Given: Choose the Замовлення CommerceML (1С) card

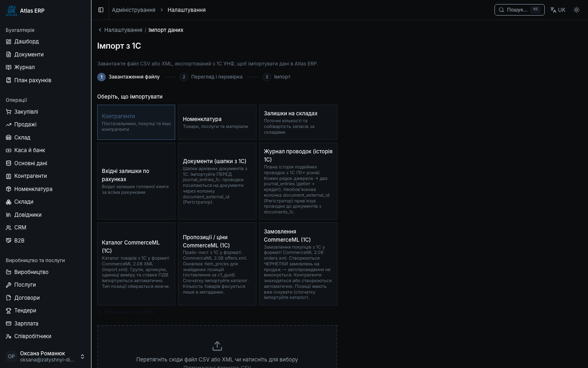Looking at the screenshot, I should point(298,264).
